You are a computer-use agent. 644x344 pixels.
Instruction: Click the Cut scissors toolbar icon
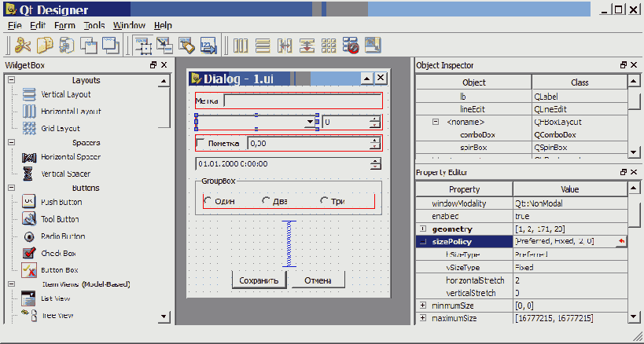tap(23, 46)
